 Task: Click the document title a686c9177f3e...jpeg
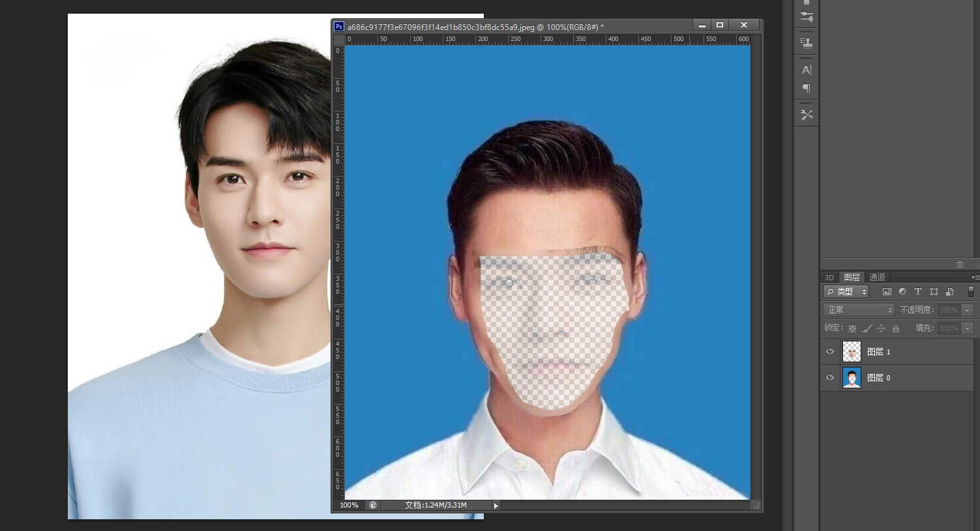tap(475, 27)
